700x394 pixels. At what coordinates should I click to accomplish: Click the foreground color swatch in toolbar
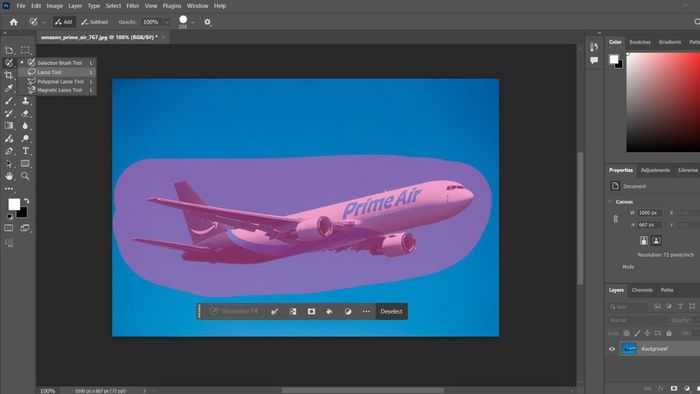(14, 204)
